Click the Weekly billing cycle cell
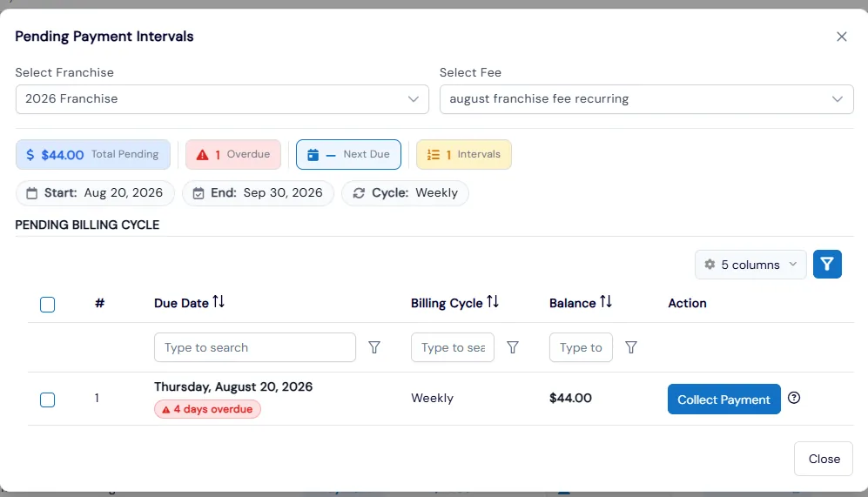868x497 pixels. tap(432, 399)
